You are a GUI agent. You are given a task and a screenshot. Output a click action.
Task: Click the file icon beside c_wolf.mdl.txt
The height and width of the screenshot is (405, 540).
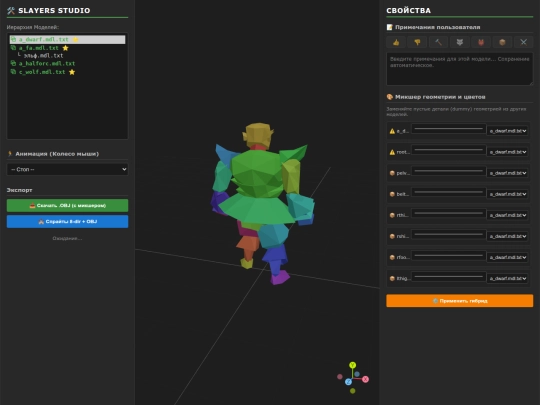coord(13,72)
